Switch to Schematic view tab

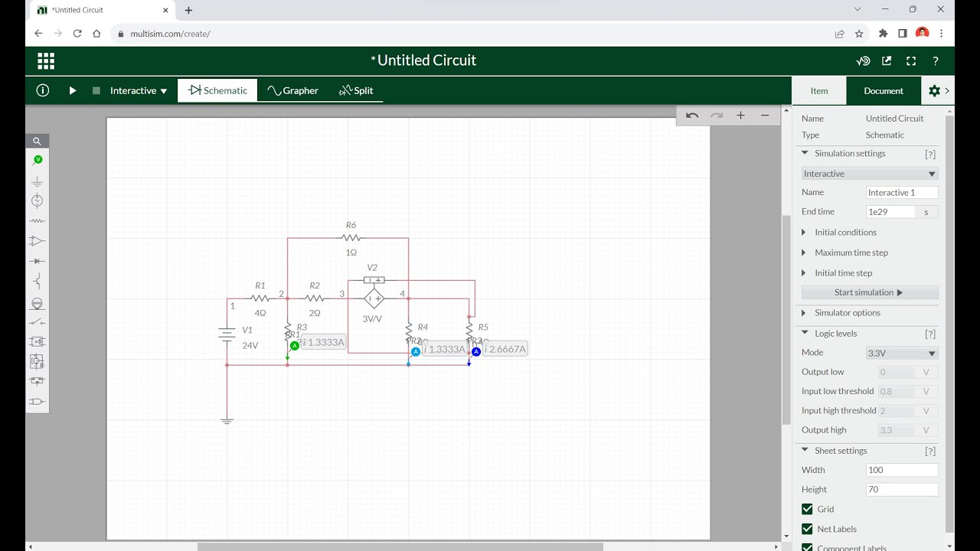coord(217,90)
